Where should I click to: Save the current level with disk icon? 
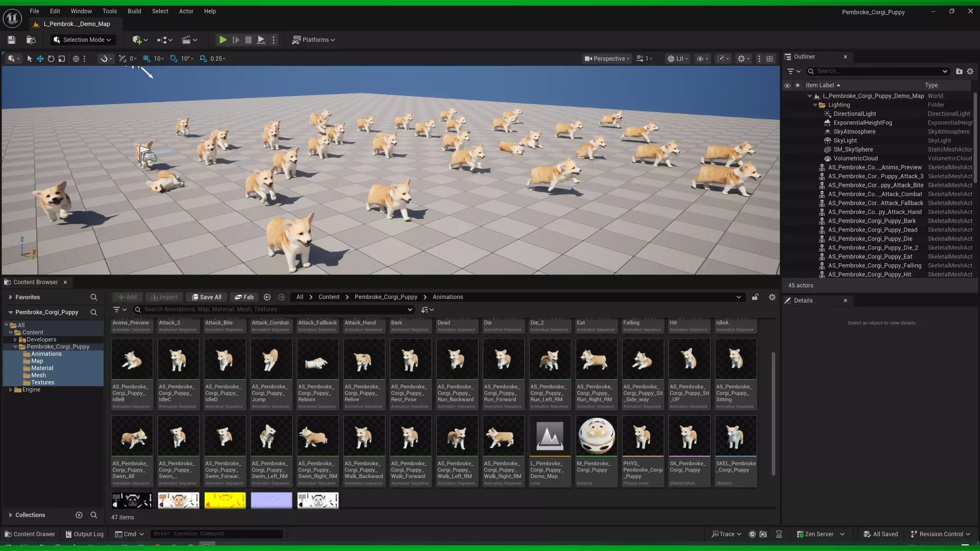coord(12,40)
